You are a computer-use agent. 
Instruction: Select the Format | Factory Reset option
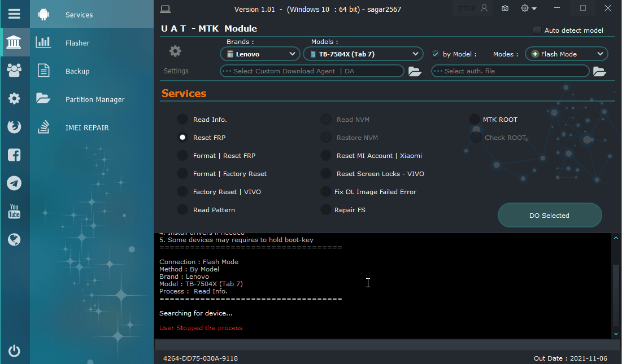[x=182, y=174]
